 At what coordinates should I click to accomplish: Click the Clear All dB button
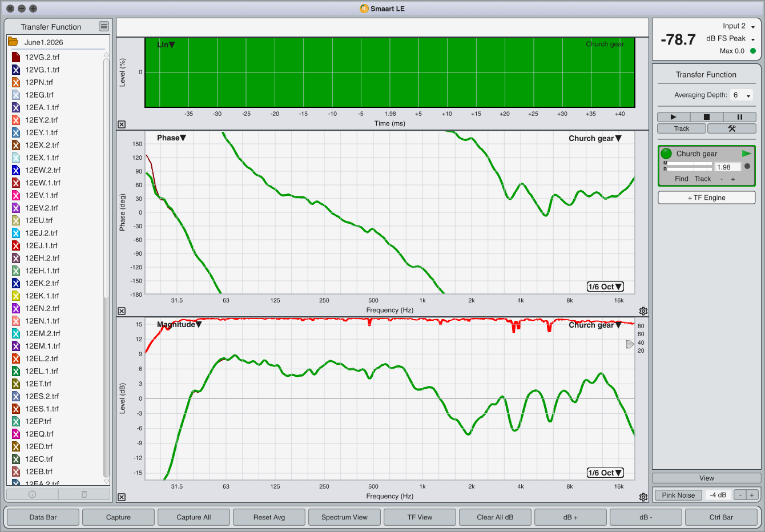point(495,517)
